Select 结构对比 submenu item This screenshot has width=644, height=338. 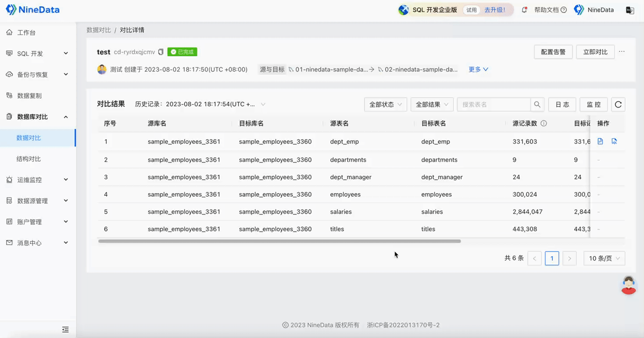coord(29,159)
